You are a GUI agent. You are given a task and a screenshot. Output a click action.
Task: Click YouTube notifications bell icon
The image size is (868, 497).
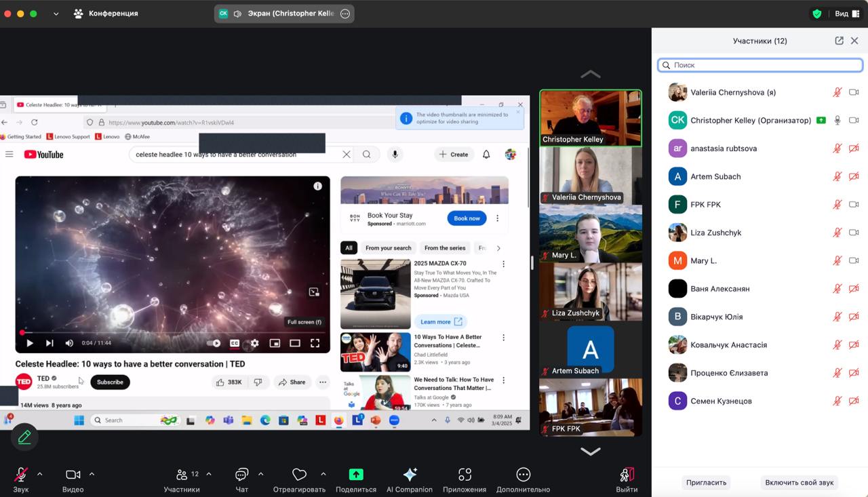coord(486,155)
